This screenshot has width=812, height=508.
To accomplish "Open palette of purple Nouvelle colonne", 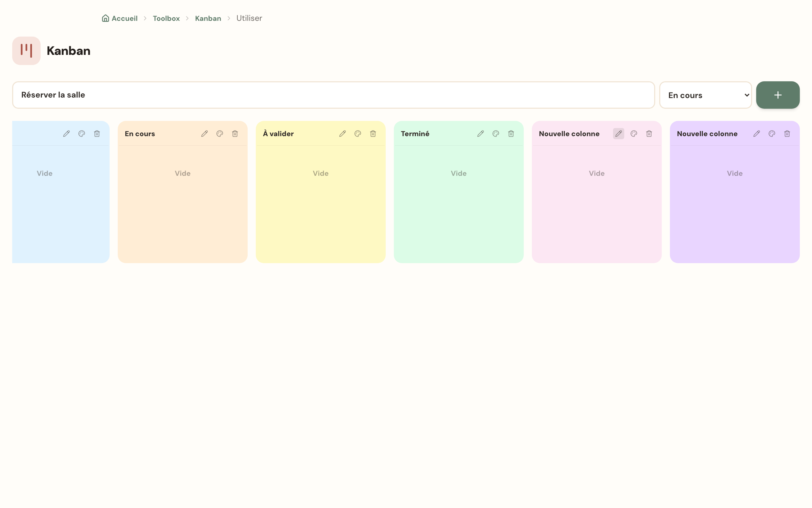I will (x=772, y=134).
